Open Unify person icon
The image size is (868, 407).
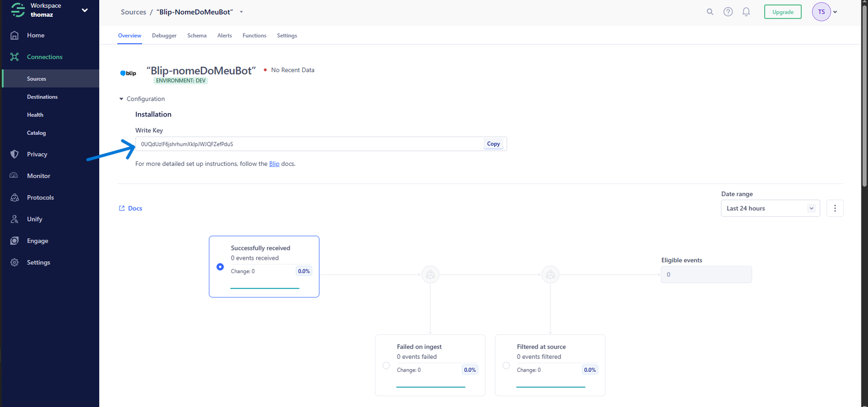pos(15,219)
